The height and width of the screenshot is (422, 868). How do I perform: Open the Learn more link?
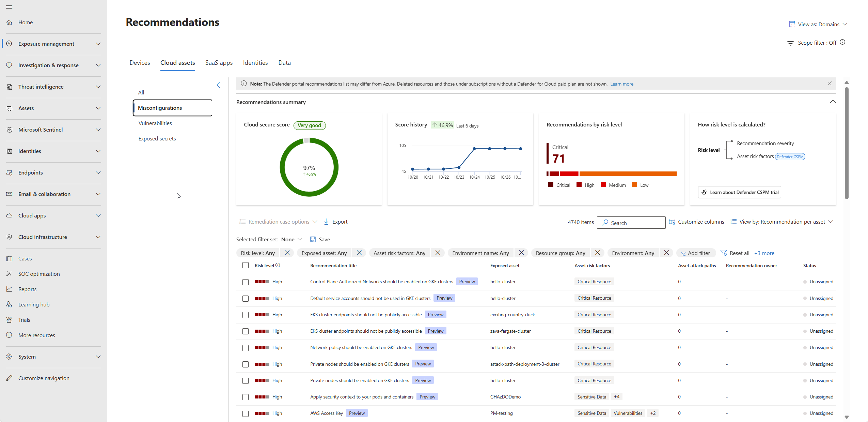pyautogui.click(x=621, y=84)
